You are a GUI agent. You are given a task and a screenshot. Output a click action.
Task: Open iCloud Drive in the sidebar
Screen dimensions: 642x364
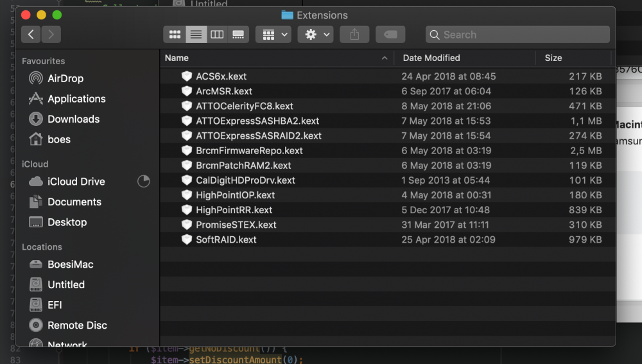click(76, 182)
